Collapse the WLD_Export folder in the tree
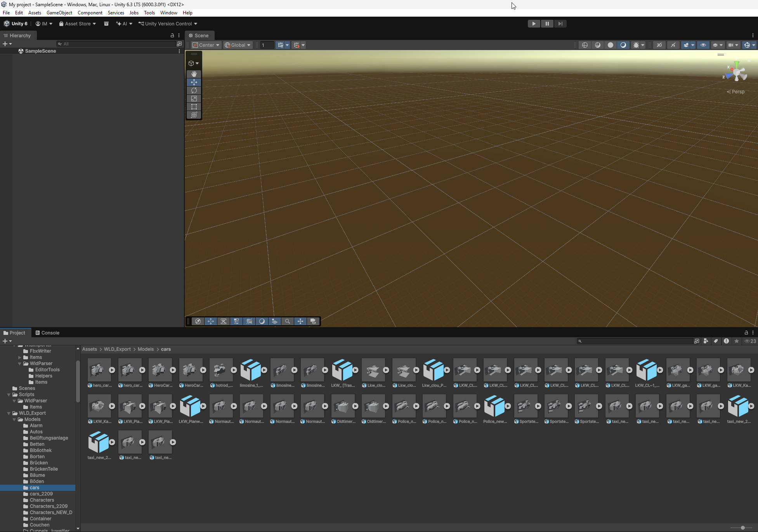Viewport: 758px width, 532px height. 9,413
